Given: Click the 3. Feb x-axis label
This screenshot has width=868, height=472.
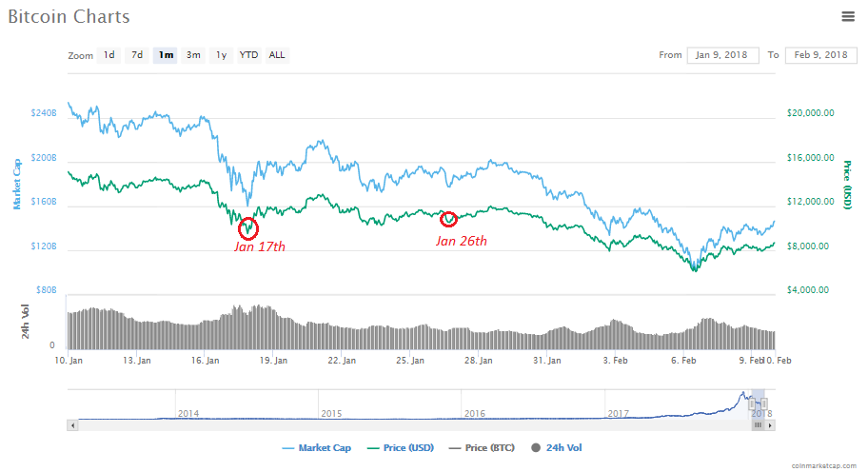Looking at the screenshot, I should (x=615, y=361).
